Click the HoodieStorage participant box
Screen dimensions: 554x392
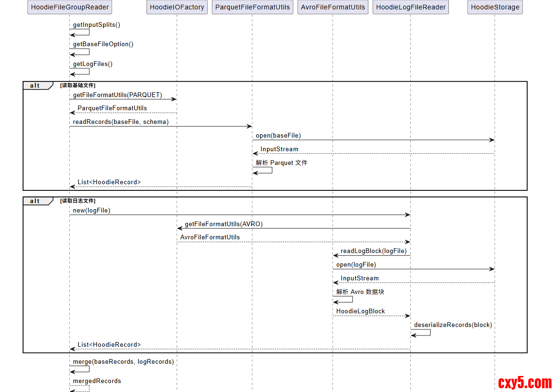coord(495,7)
